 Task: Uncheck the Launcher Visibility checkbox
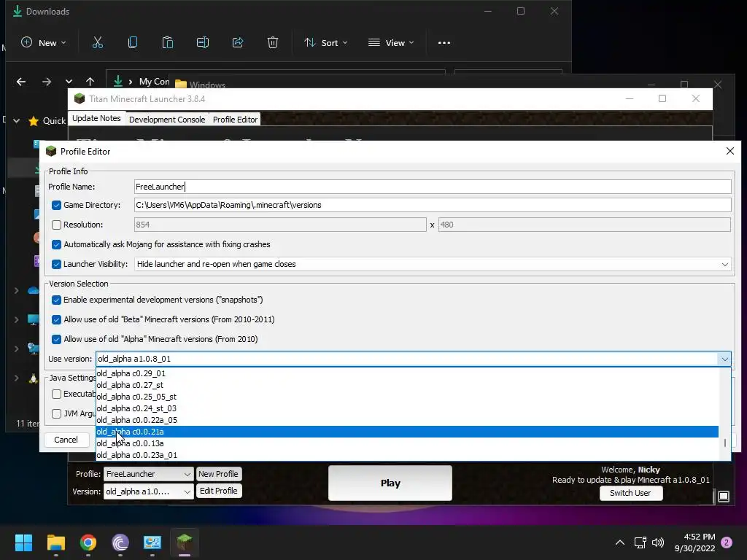(x=56, y=264)
